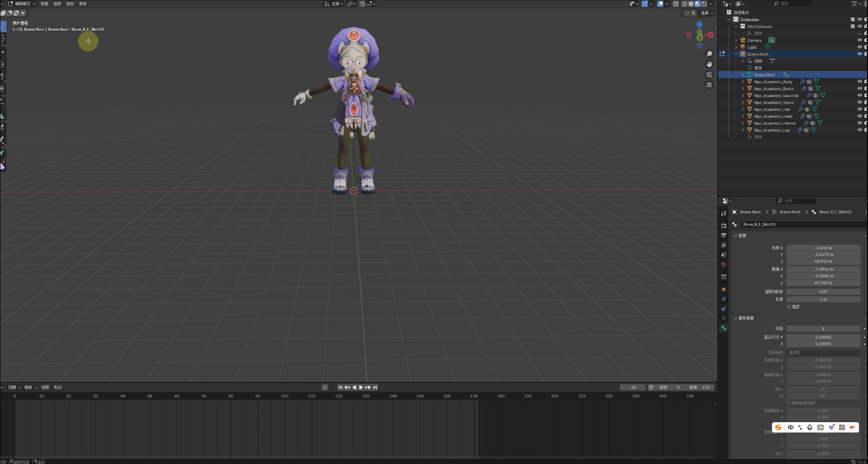Open the Object properties tab

724,289
